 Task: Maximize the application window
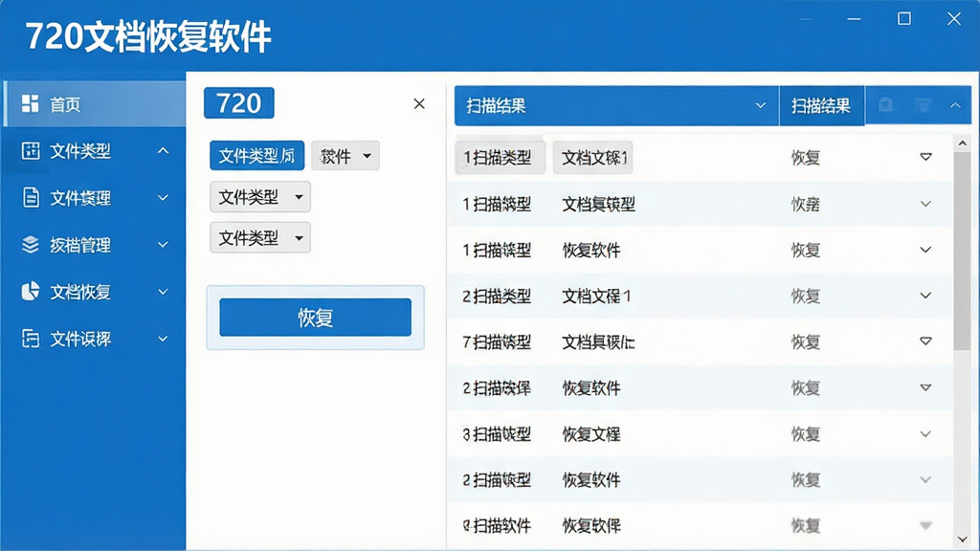coord(903,19)
